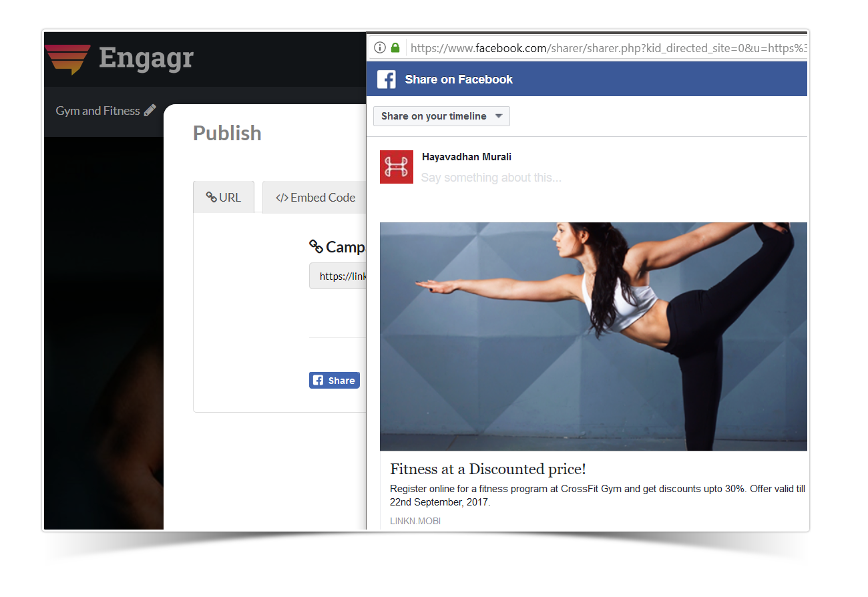Click the Fitness at a Discounted price headline
This screenshot has height=597, width=868.
pos(488,469)
